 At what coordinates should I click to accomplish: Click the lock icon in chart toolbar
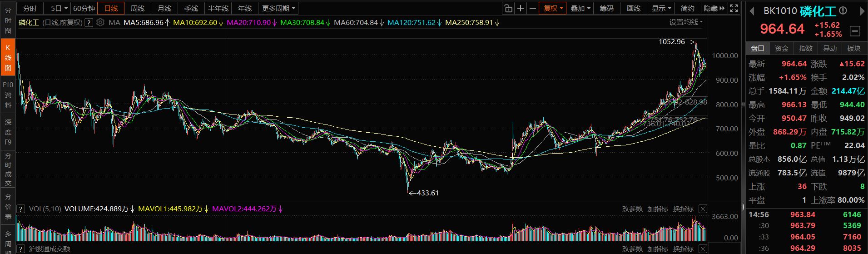(x=508, y=8)
